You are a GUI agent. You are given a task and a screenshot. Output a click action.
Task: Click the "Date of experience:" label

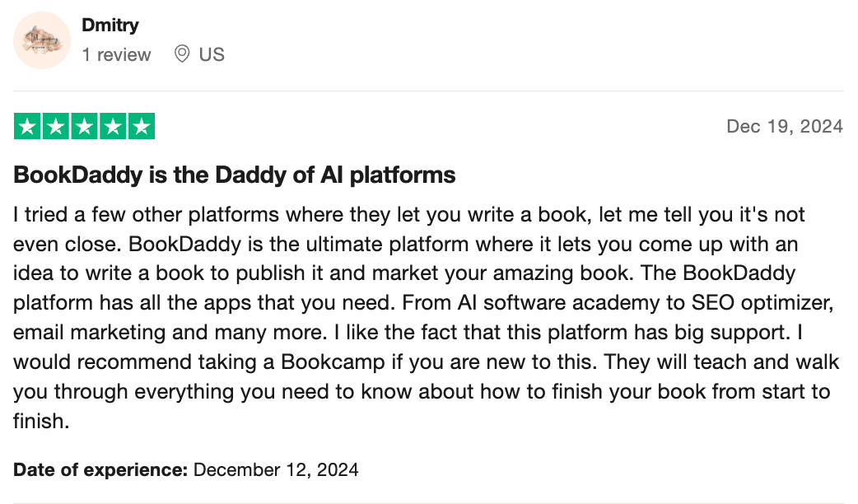pos(100,470)
